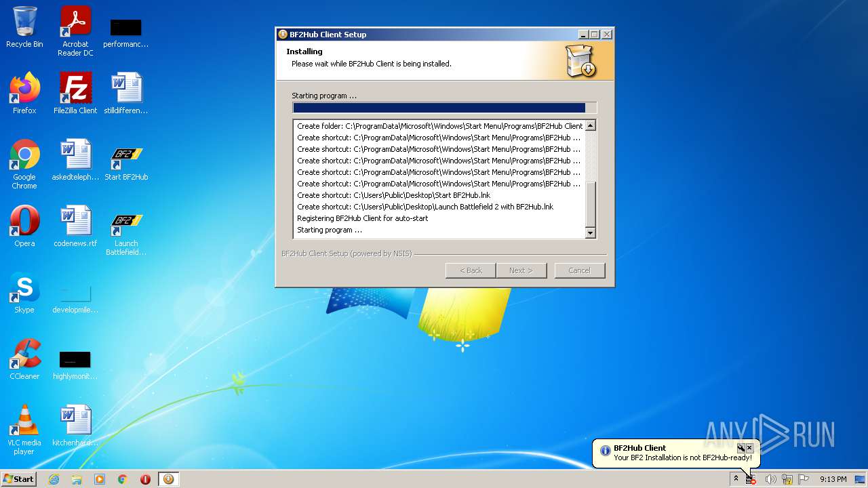Viewport: 868px width, 488px height.
Task: Open the media player taskbar icon
Action: tap(100, 479)
